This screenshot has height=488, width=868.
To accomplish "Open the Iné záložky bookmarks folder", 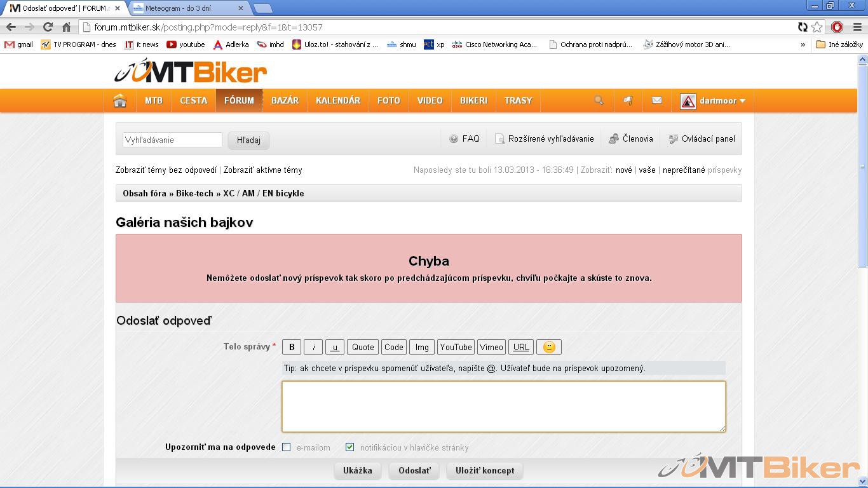I will (839, 44).
